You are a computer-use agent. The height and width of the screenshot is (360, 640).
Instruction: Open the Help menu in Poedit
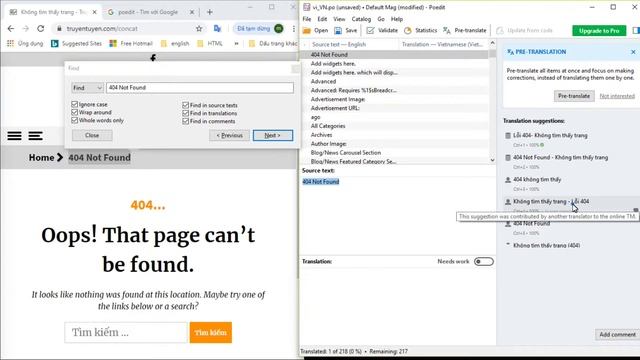(397, 19)
